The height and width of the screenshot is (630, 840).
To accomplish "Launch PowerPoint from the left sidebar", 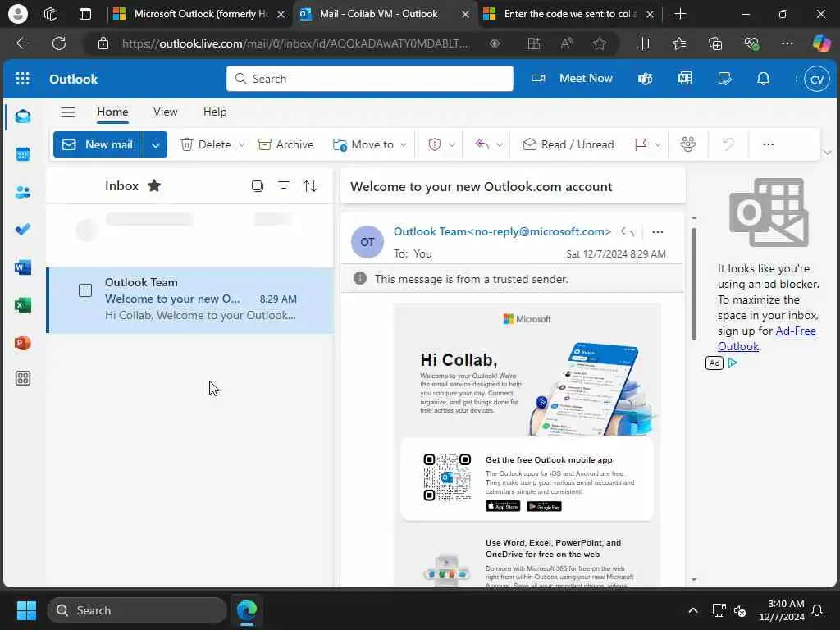I will click(x=23, y=342).
